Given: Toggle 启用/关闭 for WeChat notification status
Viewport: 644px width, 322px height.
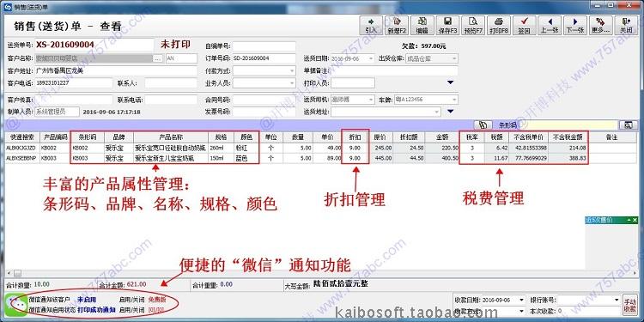Looking at the screenshot, I should point(131,310).
